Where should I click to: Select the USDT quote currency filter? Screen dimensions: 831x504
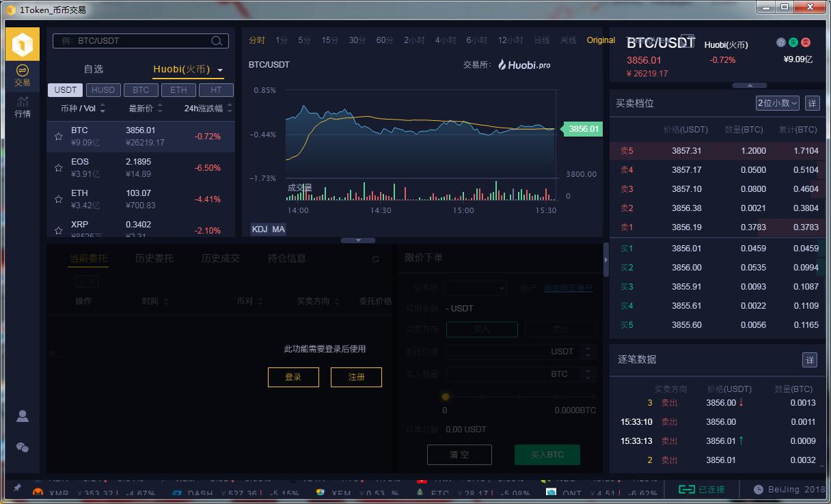click(x=66, y=90)
